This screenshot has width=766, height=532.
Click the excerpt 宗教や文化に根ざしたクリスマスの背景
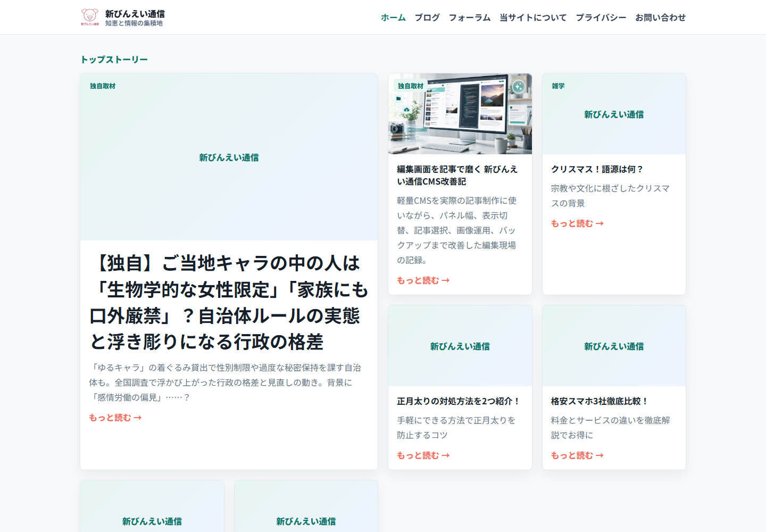610,196
